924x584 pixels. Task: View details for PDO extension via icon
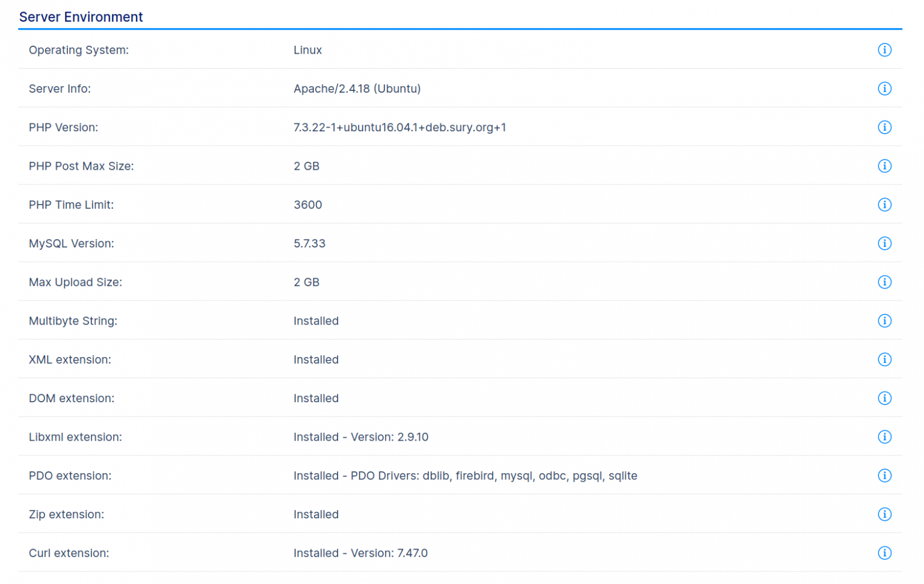(885, 476)
